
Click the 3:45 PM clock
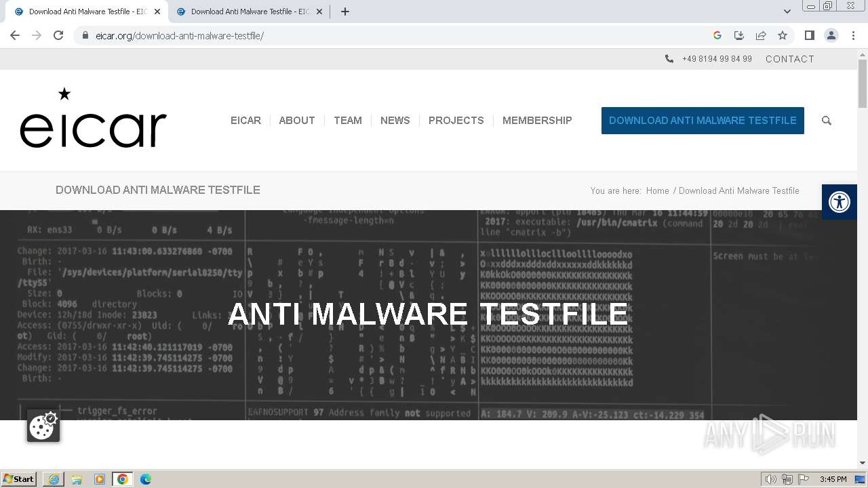point(833,479)
